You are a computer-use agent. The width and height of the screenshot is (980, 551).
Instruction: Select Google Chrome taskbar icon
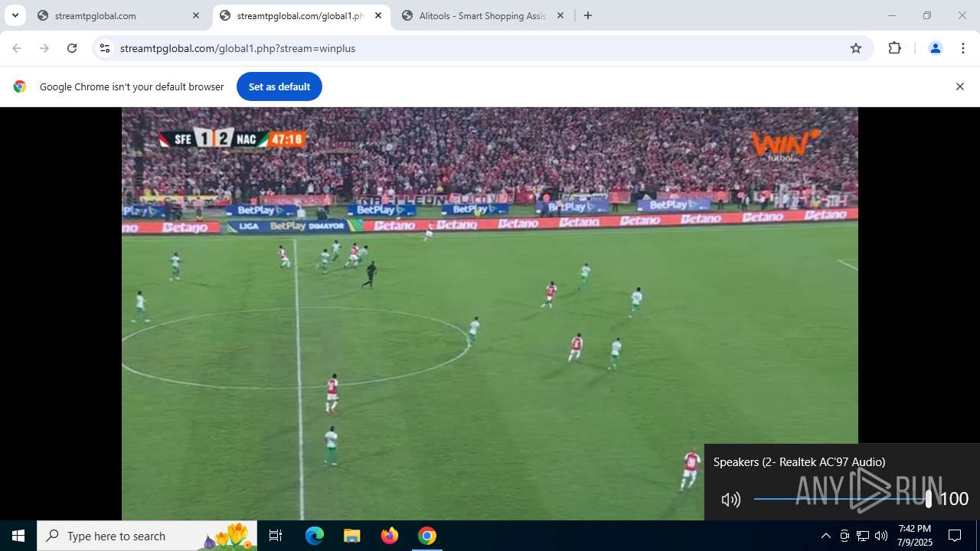pos(427,536)
